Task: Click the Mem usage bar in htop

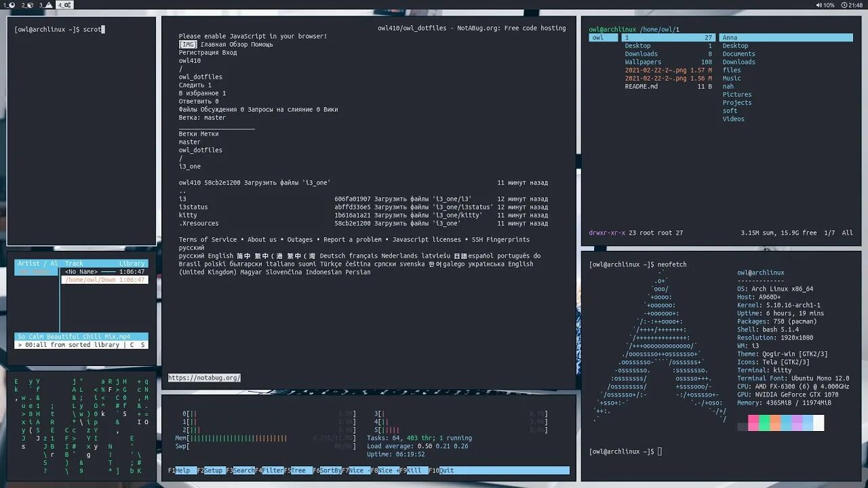Action: pos(265,438)
